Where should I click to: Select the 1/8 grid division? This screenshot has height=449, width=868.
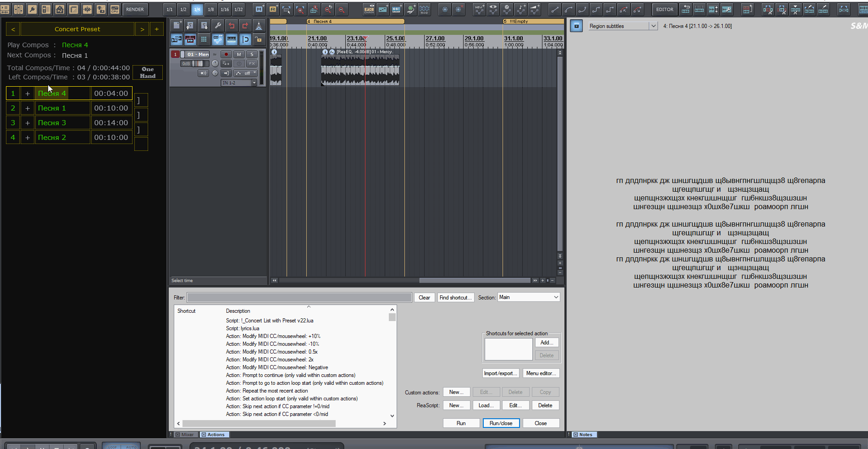click(x=211, y=9)
